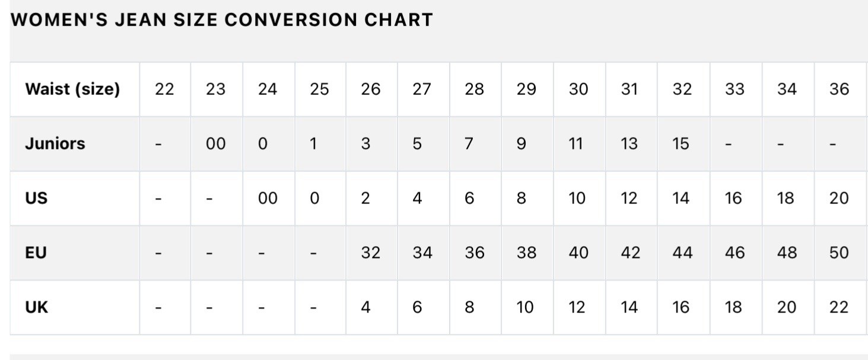Select UK size 4 cell
Screen dimensions: 868x360
[371, 308]
